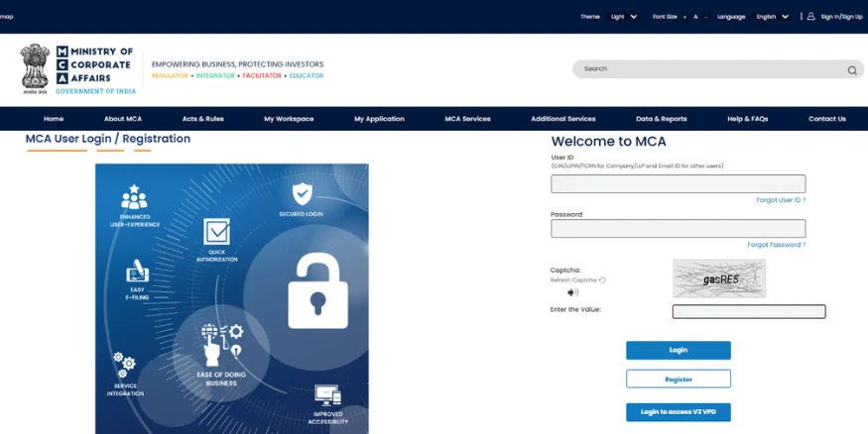Open the Contact Us menu
The width and height of the screenshot is (868, 434).
(827, 119)
